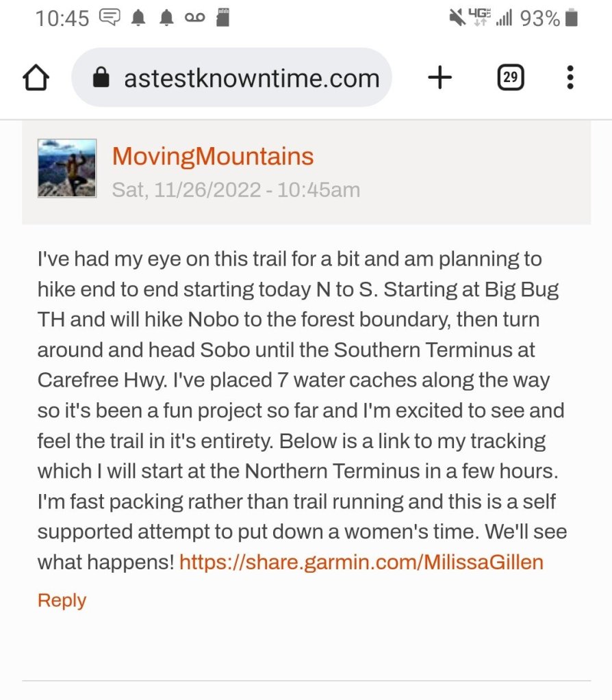Tap the 4G network indicator

click(480, 18)
